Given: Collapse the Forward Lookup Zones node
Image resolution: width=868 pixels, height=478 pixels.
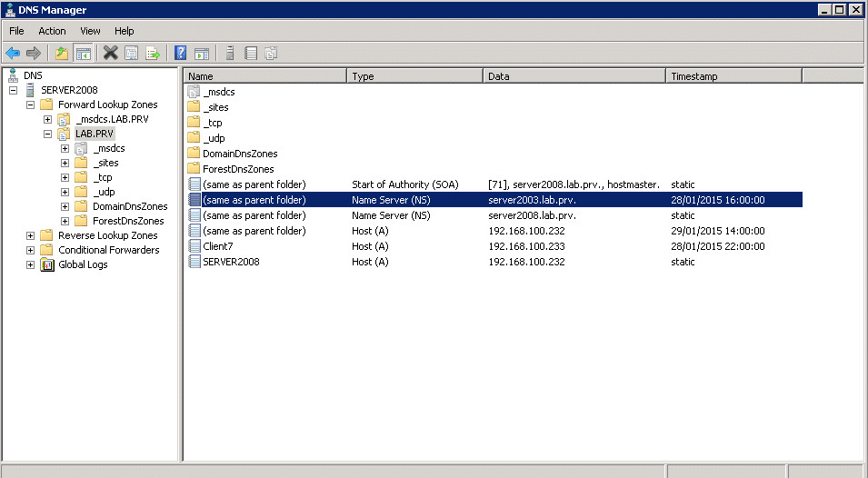Looking at the screenshot, I should tap(30, 105).
